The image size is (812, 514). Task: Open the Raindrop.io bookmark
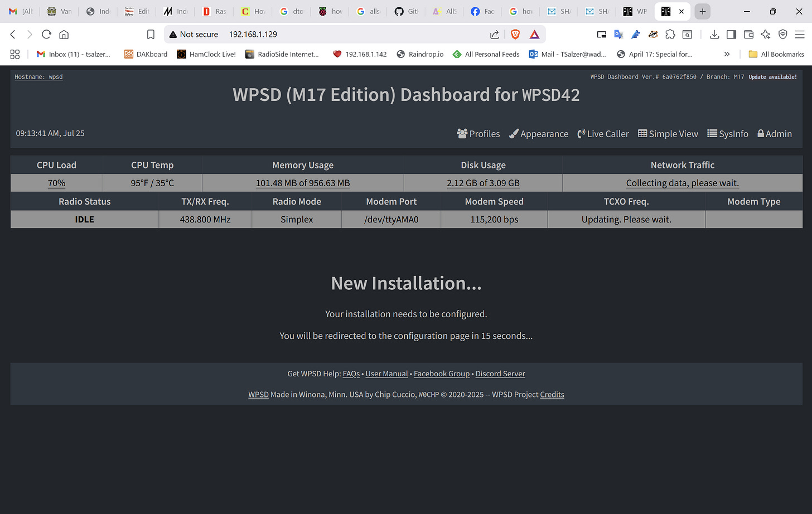(x=420, y=54)
